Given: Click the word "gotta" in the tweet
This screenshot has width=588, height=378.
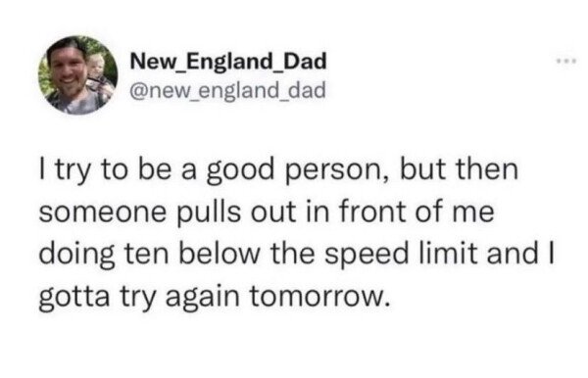Looking at the screenshot, I should [74, 298].
